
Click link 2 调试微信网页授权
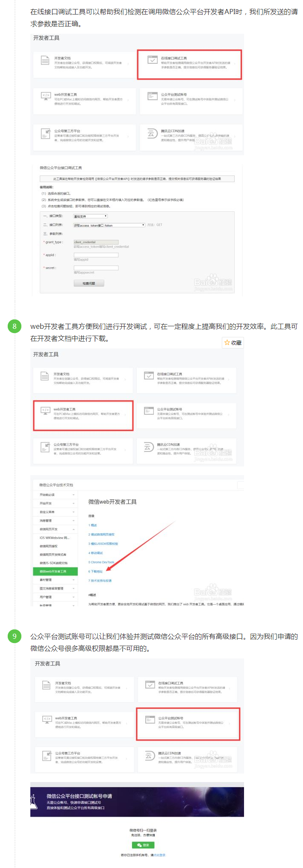point(101,534)
